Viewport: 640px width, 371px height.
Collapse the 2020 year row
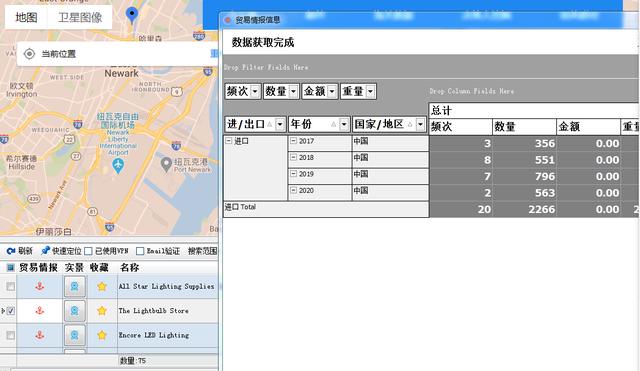(293, 190)
